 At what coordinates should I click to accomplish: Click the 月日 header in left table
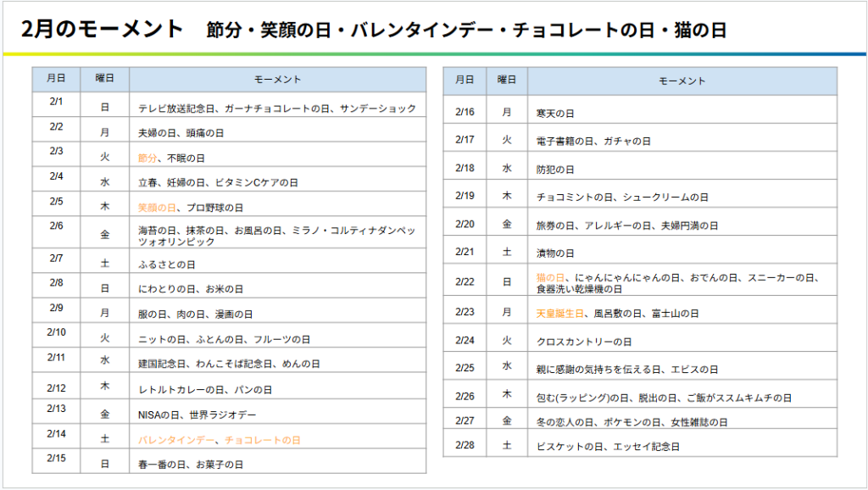coord(57,79)
